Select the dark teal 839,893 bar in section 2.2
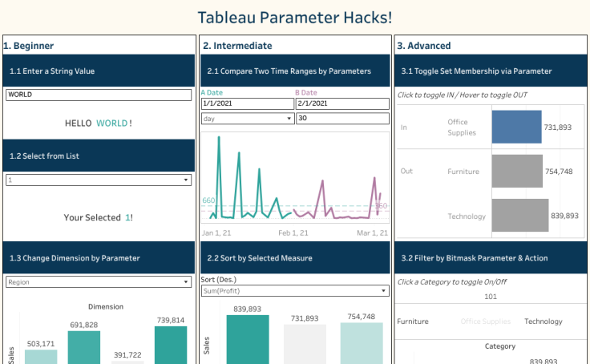 [x=248, y=340]
